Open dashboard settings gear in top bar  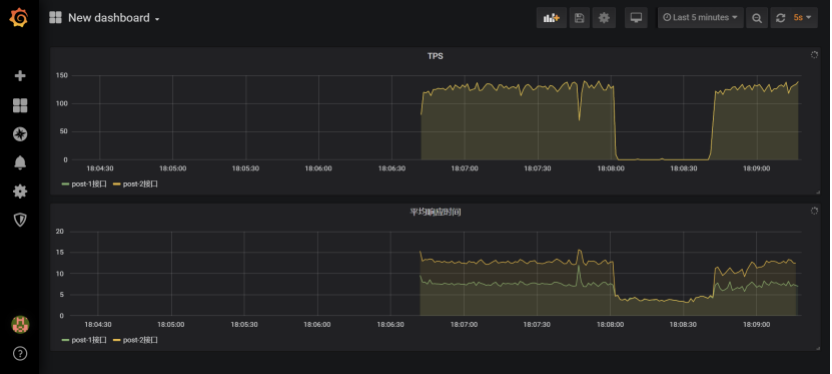tap(604, 18)
